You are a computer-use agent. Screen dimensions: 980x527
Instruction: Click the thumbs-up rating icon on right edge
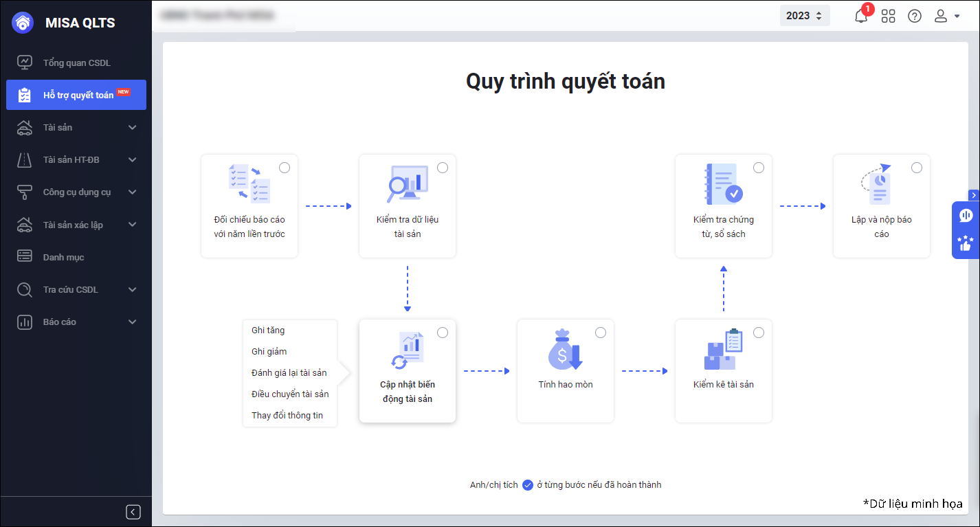[x=966, y=243]
